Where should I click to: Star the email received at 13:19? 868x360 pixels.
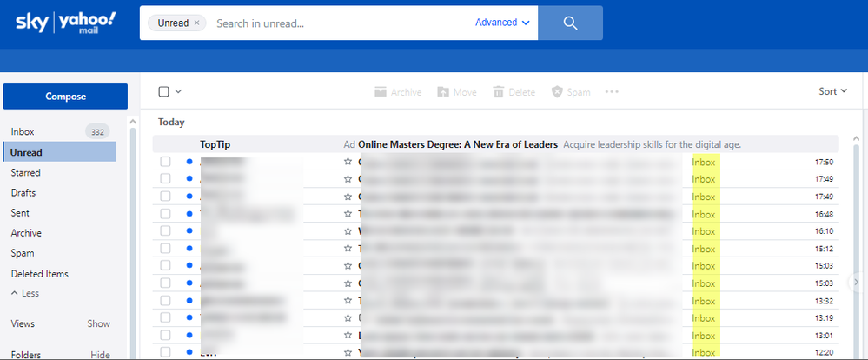tap(348, 318)
